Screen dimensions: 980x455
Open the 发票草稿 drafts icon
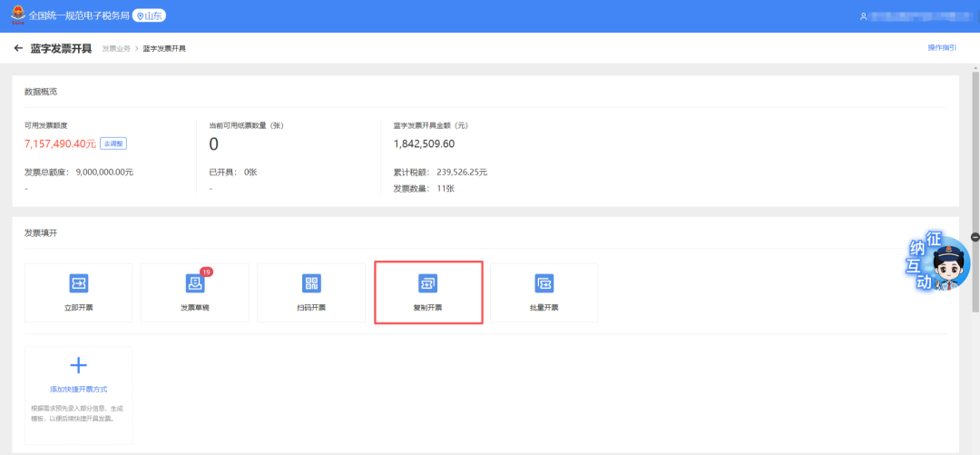[195, 283]
